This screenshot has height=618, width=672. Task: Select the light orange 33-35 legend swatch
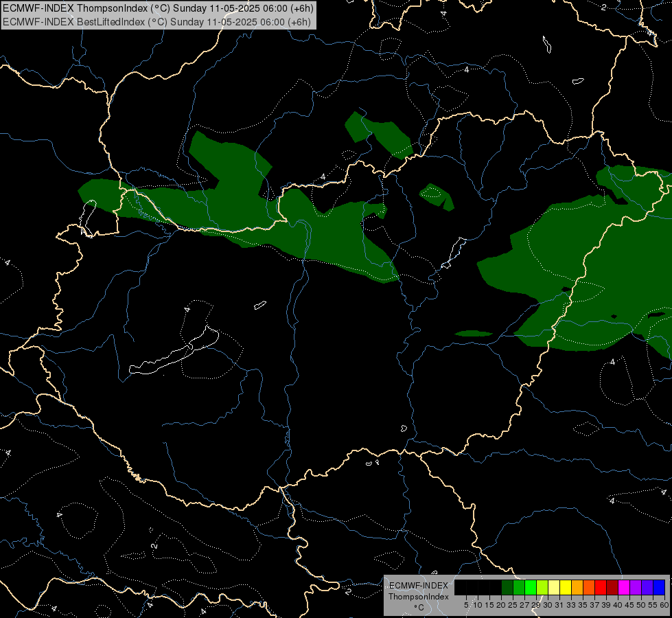coord(577,587)
